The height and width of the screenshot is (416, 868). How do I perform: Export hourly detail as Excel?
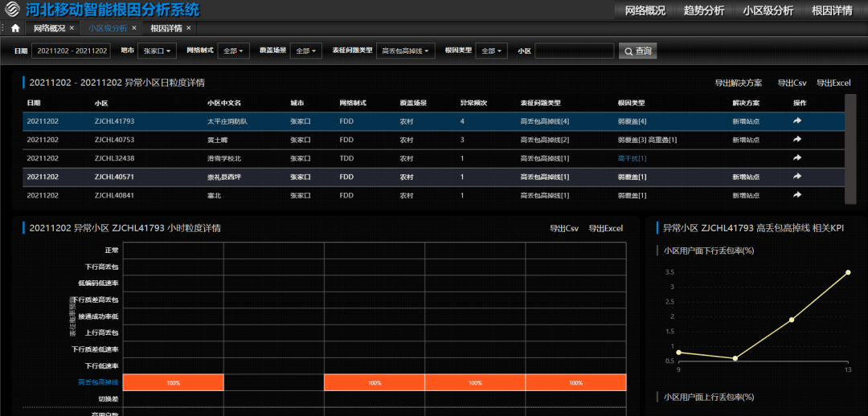pyautogui.click(x=606, y=228)
